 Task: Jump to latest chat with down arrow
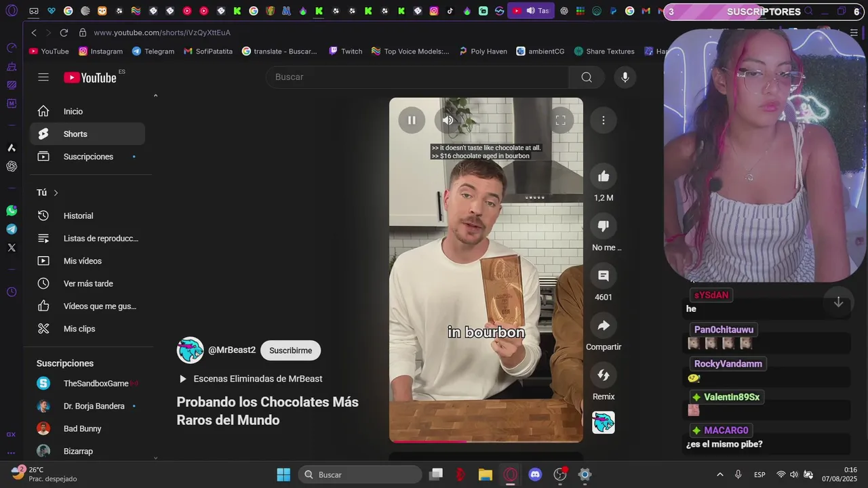pyautogui.click(x=838, y=302)
